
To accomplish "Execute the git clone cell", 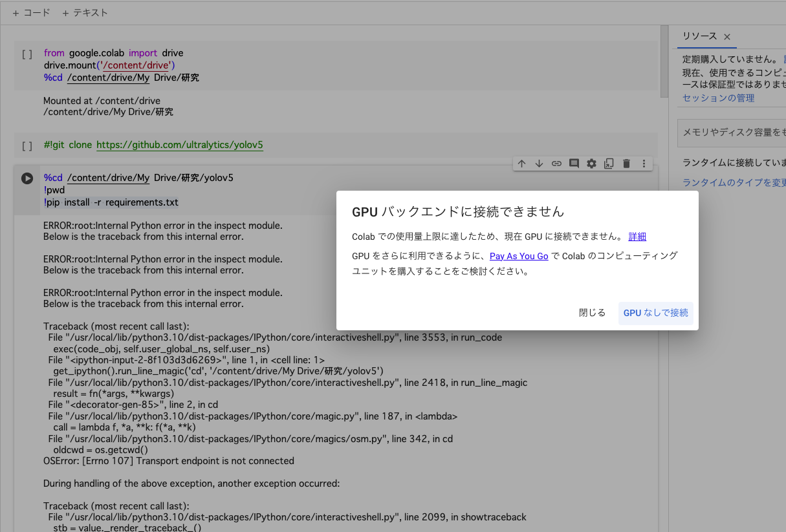I will tap(27, 145).
